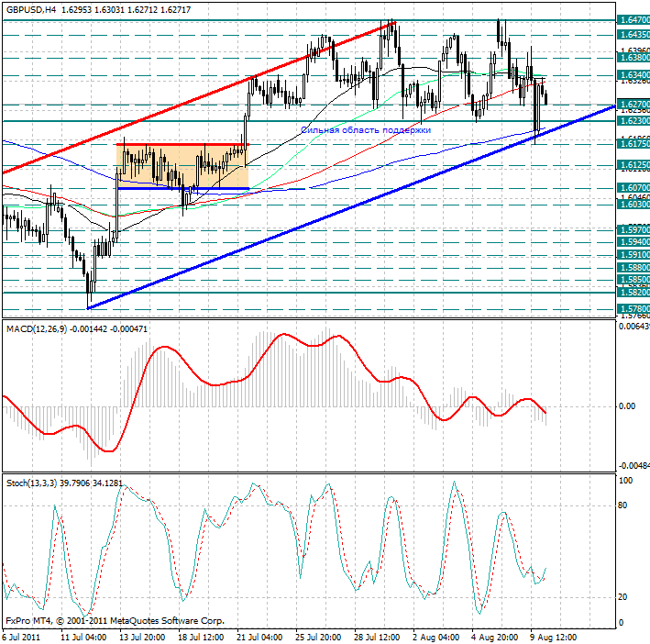
Task: Click the '6 Jul 2011' date label
Action: click(21, 638)
